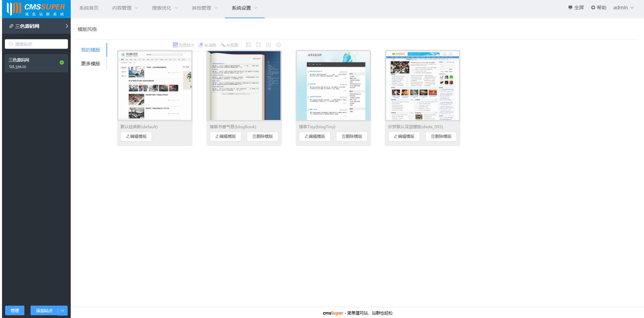Click the 无损放大 lossless enlarge tool
Viewport: 644px width, 318px height.
click(184, 45)
